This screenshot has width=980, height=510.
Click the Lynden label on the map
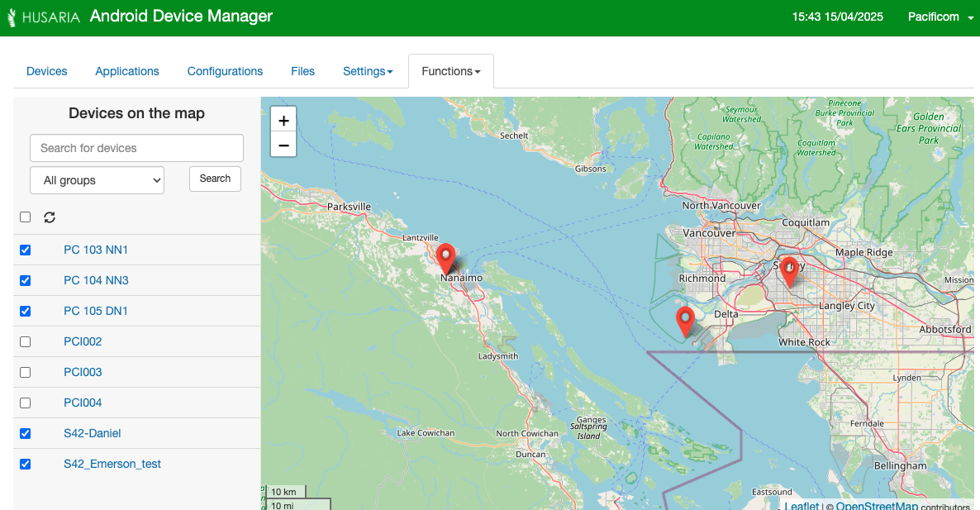coord(907,378)
